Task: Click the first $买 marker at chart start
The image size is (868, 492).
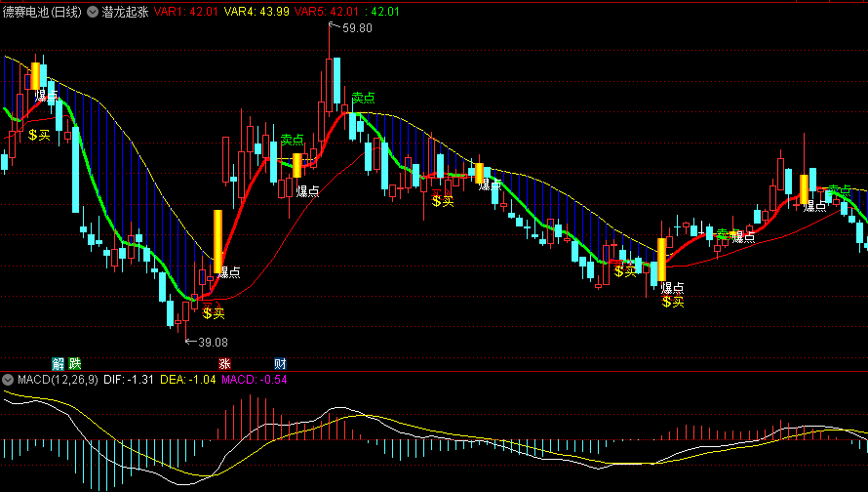Action: (x=39, y=135)
